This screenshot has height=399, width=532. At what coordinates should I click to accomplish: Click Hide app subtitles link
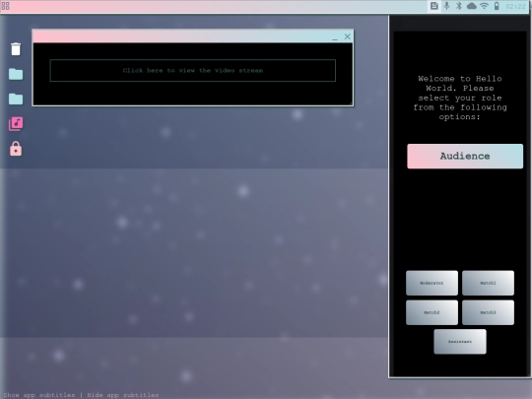coord(123,395)
